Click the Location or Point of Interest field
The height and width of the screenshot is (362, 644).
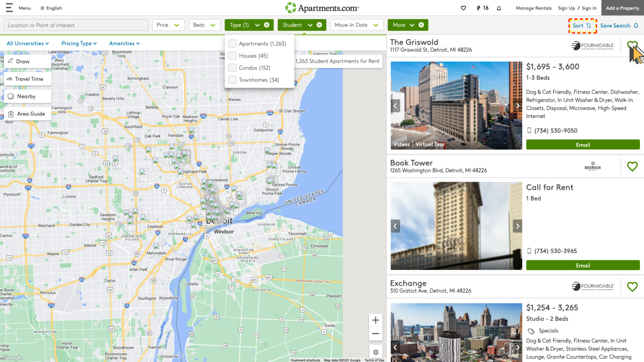pyautogui.click(x=76, y=25)
